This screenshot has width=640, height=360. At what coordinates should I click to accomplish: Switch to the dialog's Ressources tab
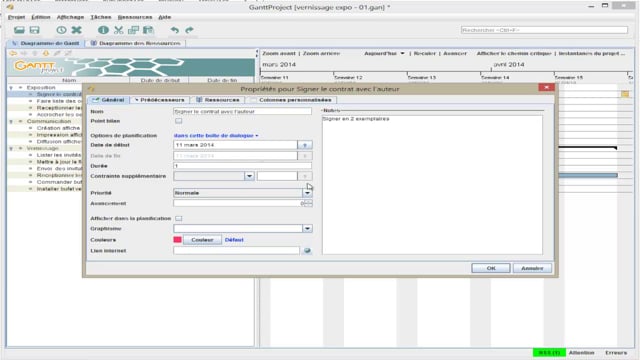(218, 100)
